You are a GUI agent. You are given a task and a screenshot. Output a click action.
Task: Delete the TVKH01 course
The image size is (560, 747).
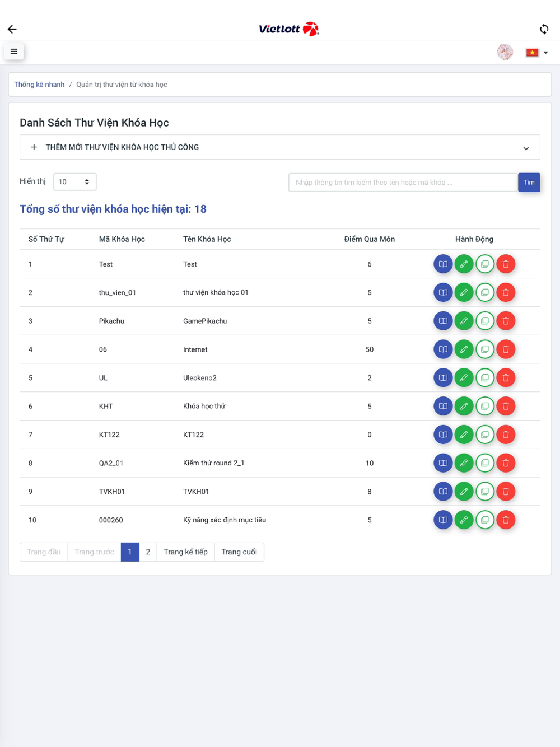506,492
